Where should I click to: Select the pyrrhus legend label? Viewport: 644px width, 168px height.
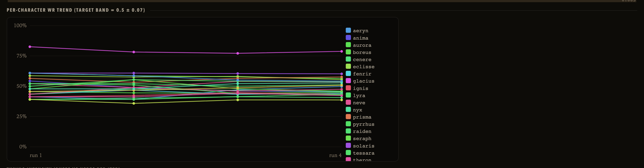tap(363, 124)
